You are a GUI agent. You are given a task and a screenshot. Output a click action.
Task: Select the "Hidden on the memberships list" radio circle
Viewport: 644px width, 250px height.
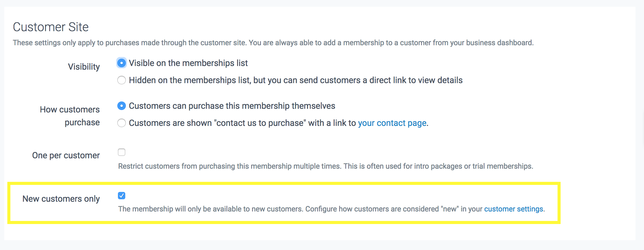122,80
